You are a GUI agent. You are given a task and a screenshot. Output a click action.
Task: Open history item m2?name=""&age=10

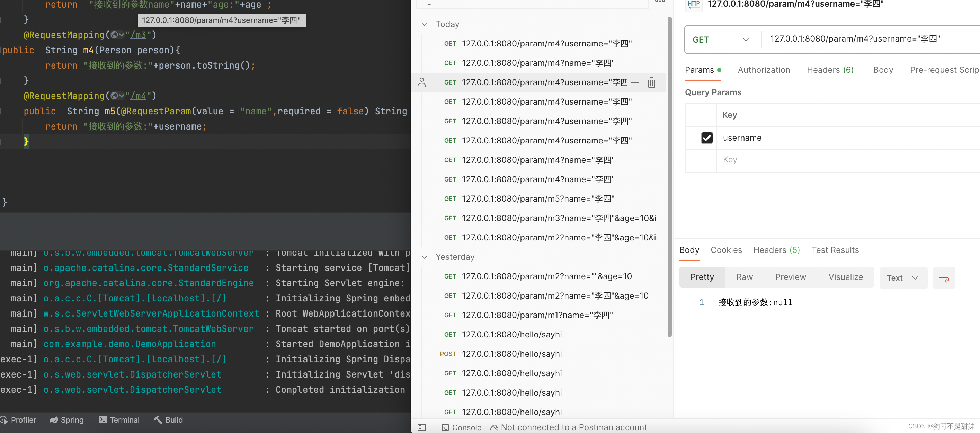pyautogui.click(x=546, y=277)
